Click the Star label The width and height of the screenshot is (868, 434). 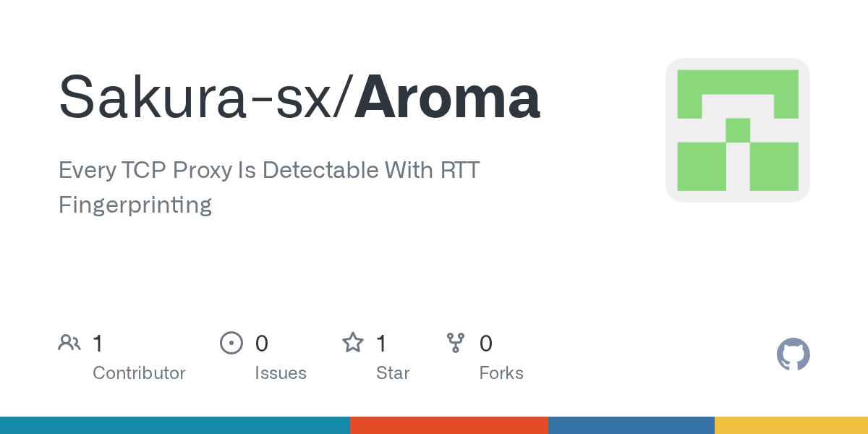[393, 373]
